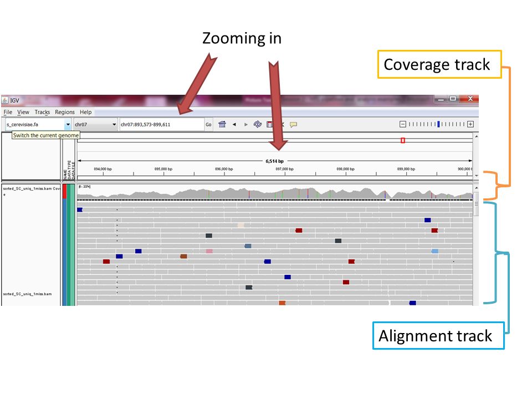Click the 899,000 bp ruler label

click(x=406, y=169)
